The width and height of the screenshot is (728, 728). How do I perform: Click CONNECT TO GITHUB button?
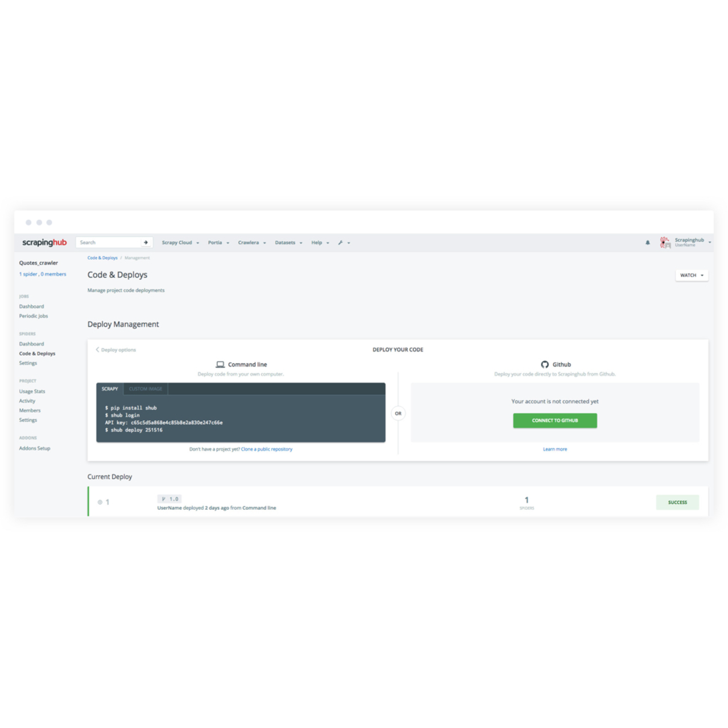pos(555,420)
